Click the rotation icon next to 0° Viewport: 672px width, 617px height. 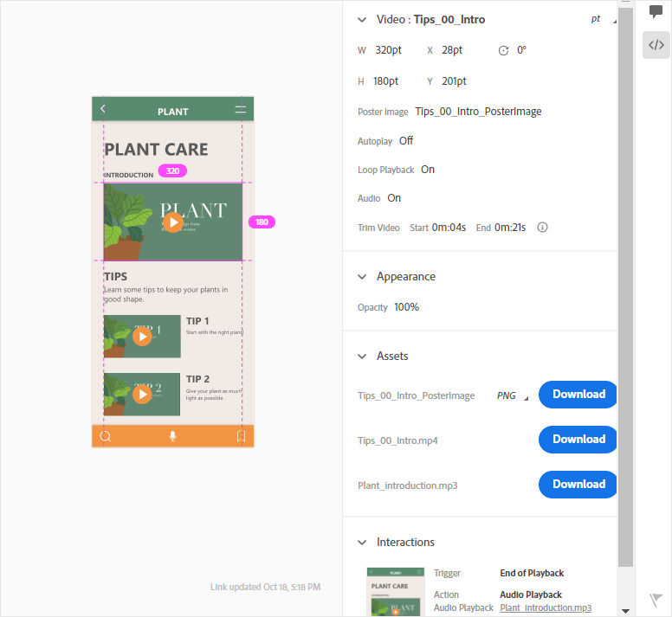click(504, 50)
